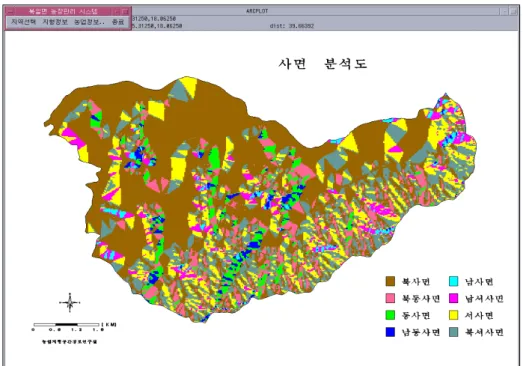The width and height of the screenshot is (523, 366).
Task: Click the cyan 남사면 legend swatch
Action: (x=454, y=281)
